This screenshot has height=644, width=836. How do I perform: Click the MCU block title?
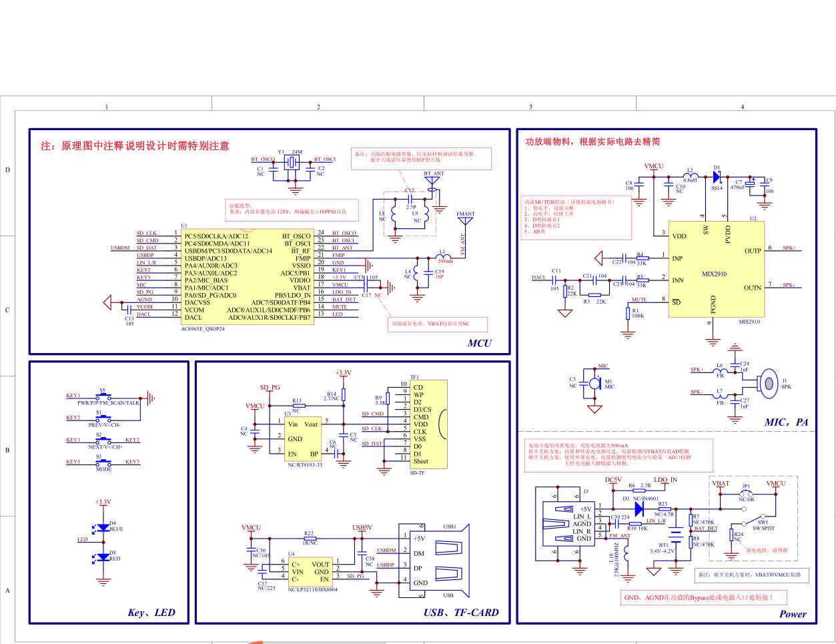pos(479,343)
